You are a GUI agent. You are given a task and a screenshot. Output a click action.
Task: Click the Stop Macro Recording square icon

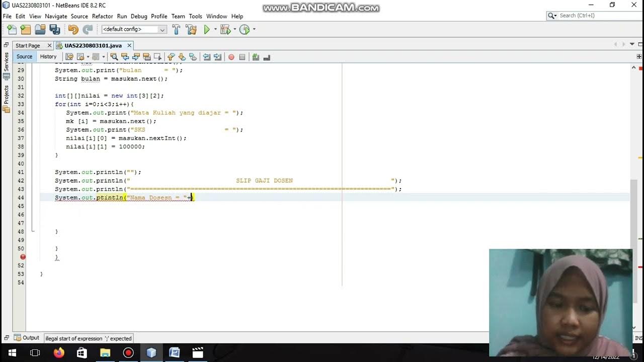coord(242,57)
